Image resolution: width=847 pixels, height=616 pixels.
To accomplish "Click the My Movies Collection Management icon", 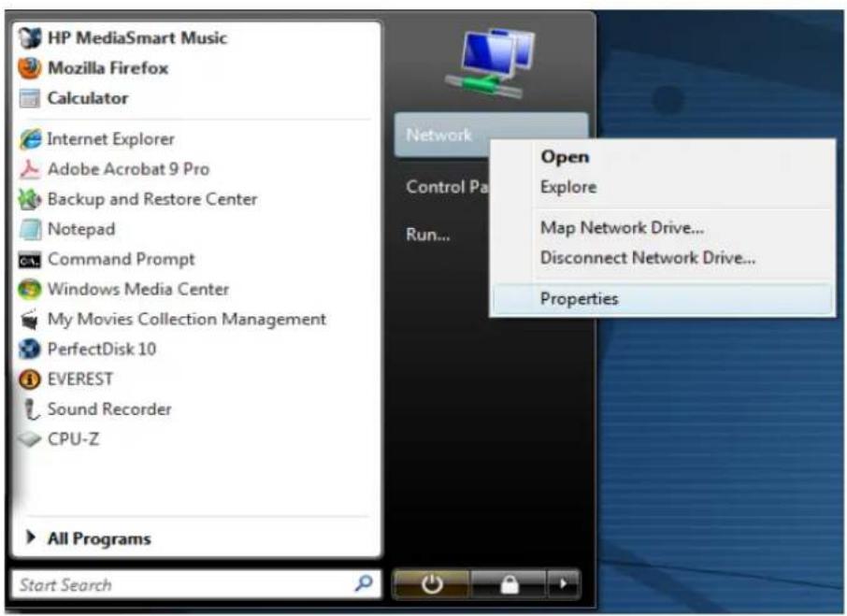I will [x=30, y=320].
